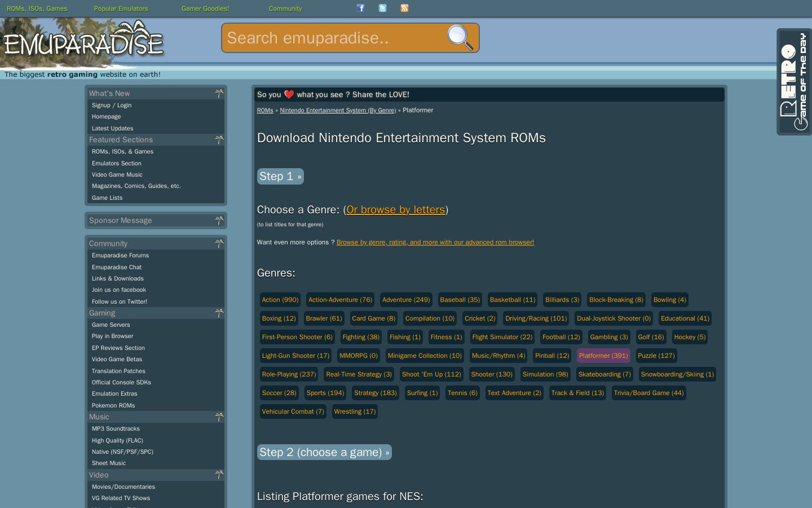Collapse the Gaming section palm icon
Viewport: 812px width, 508px height.
[x=219, y=313]
